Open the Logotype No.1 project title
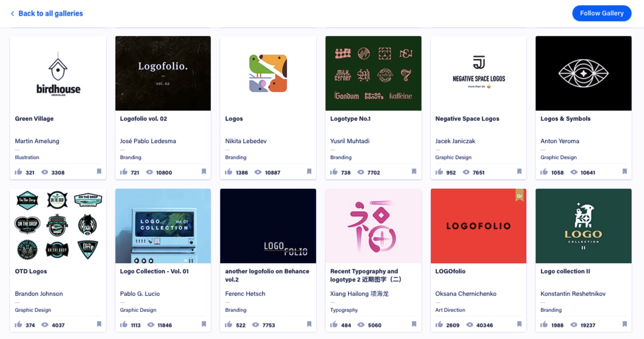This screenshot has width=644, height=339. pos(350,119)
